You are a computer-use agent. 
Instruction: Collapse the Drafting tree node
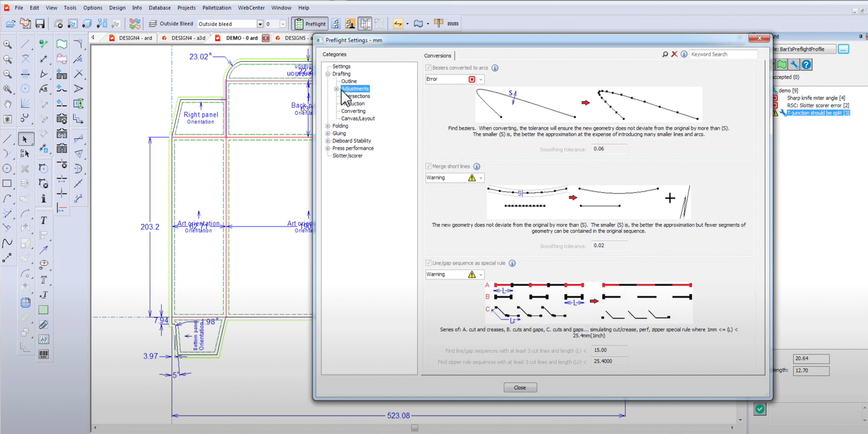point(328,74)
